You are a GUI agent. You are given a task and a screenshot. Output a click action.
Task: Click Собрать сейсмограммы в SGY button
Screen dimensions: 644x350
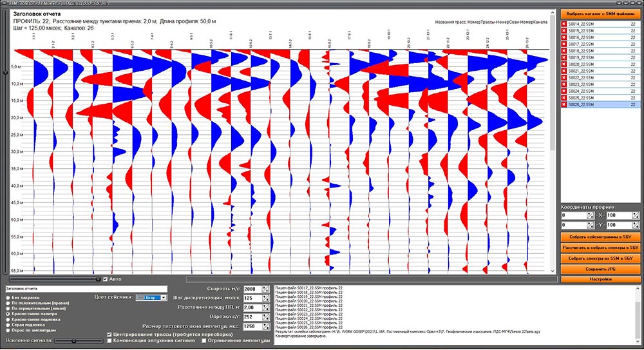(600, 237)
